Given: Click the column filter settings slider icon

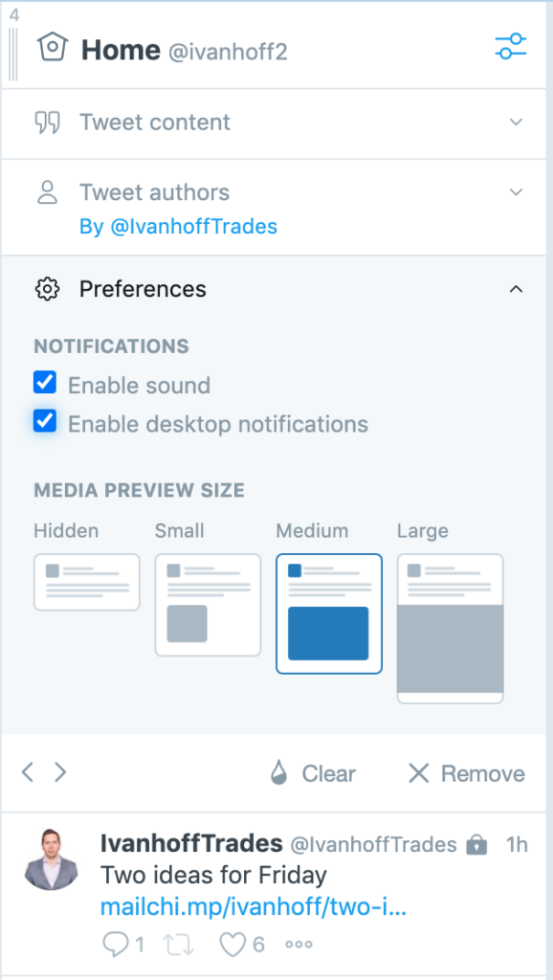Looking at the screenshot, I should click(x=511, y=47).
